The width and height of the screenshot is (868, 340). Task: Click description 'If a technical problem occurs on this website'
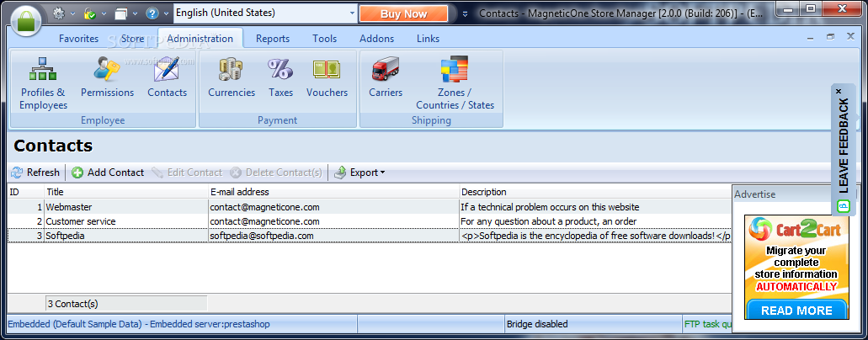550,207
